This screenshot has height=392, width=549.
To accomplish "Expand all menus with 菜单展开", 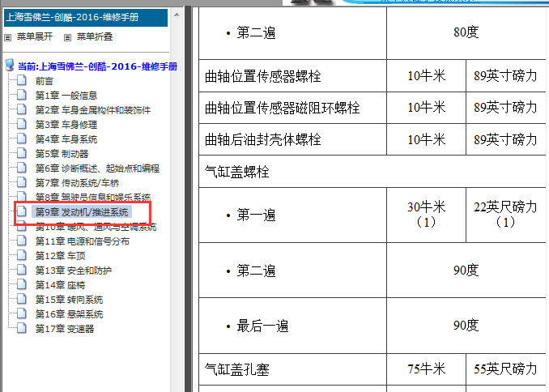I will pyautogui.click(x=35, y=36).
